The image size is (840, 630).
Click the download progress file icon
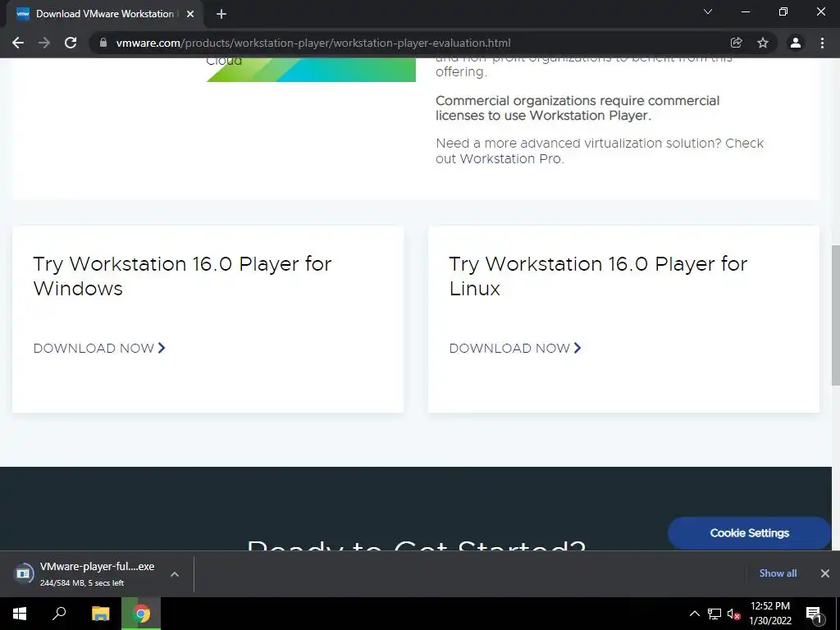tap(23, 573)
